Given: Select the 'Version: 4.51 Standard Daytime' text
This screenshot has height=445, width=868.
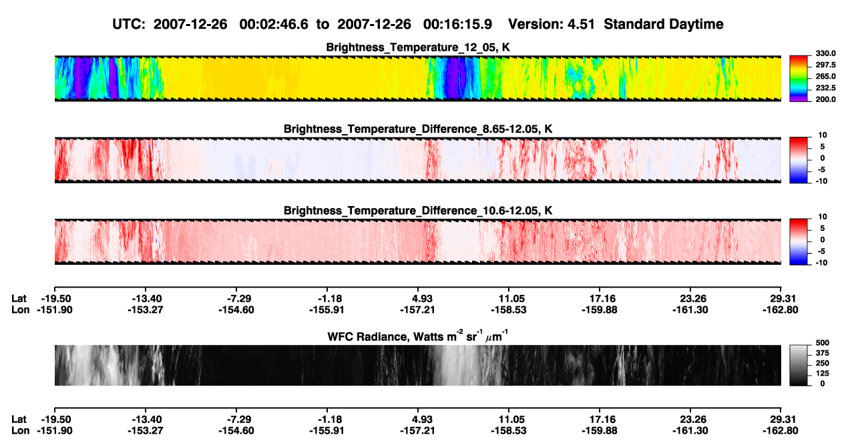Looking at the screenshot, I should 616,24.
